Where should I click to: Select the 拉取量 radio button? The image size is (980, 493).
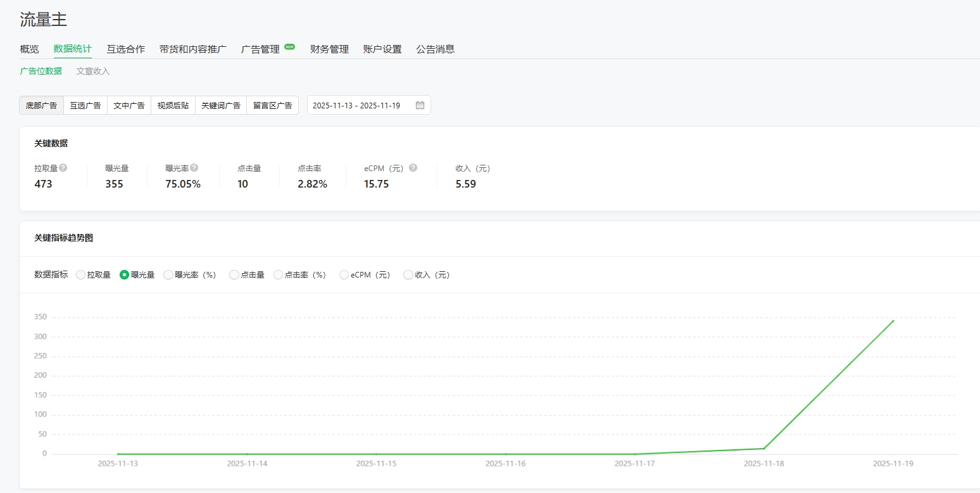(80, 275)
